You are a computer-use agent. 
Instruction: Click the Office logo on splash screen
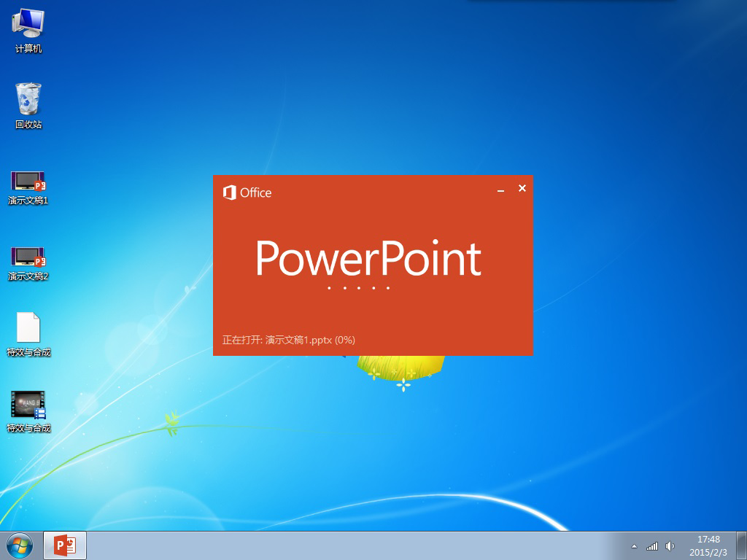pyautogui.click(x=247, y=192)
